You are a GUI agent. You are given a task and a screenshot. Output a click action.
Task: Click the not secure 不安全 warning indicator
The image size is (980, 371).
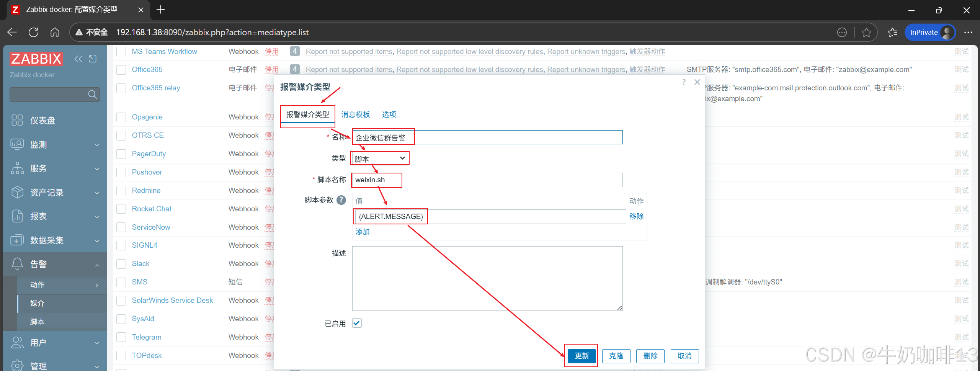coord(91,33)
